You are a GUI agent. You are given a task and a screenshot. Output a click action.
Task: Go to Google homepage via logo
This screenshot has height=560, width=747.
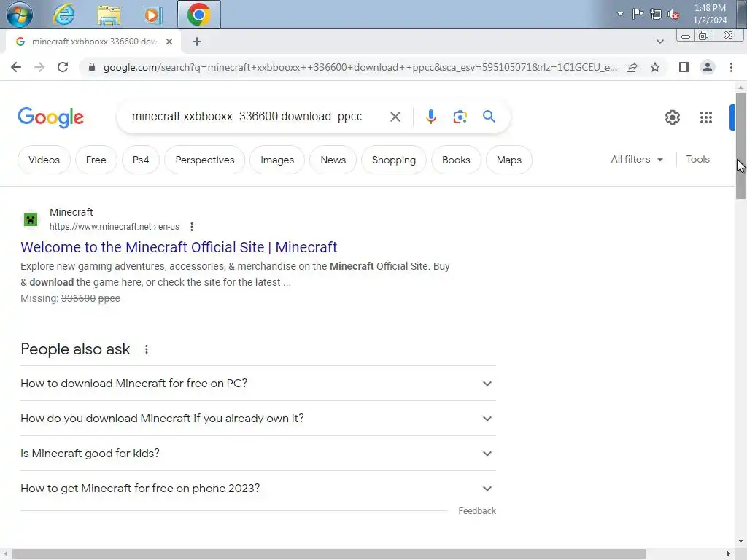[51, 117]
